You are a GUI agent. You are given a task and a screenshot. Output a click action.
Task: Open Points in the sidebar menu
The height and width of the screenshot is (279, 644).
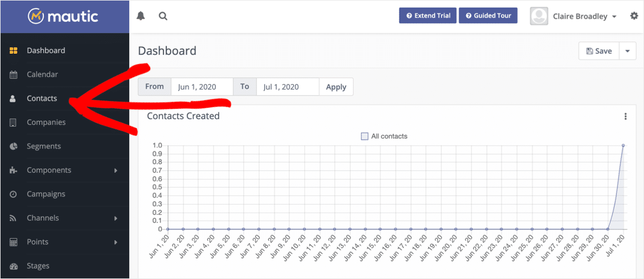pyautogui.click(x=38, y=242)
